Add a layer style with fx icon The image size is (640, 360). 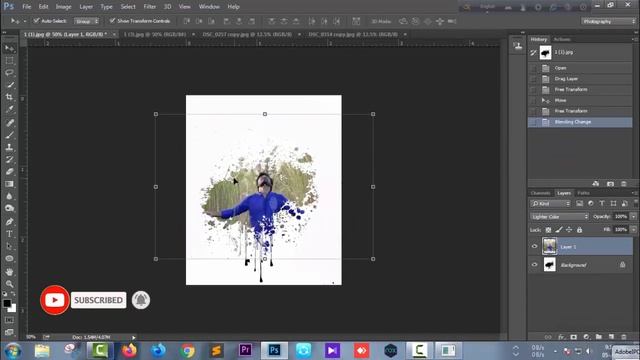click(561, 337)
